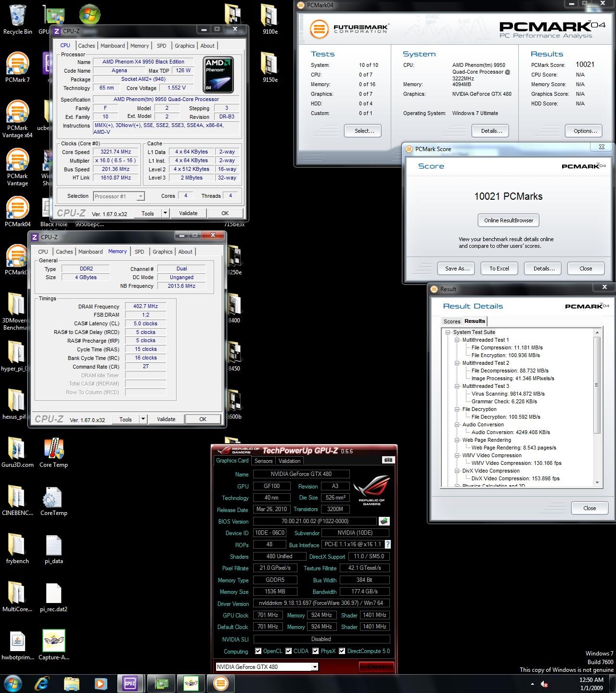616x693 pixels.
Task: Switch to Caches tab in CPU-Z CPU window
Action: coord(87,46)
